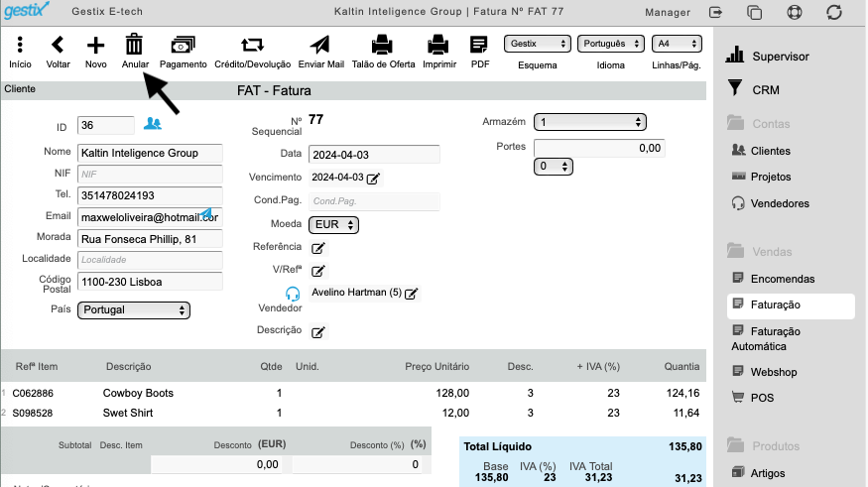The height and width of the screenshot is (487, 868).
Task: Expand the Contas sidebar section
Action: point(771,124)
